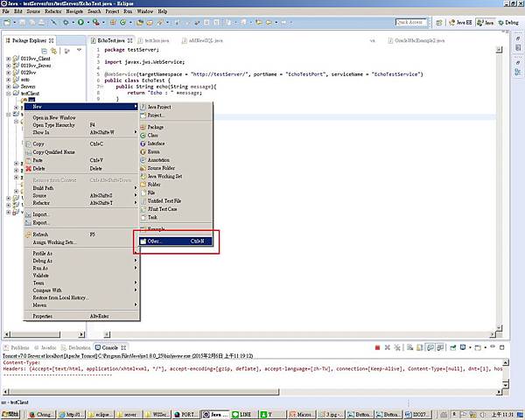Toggle Show Console on Standard Error change

pos(440,347)
